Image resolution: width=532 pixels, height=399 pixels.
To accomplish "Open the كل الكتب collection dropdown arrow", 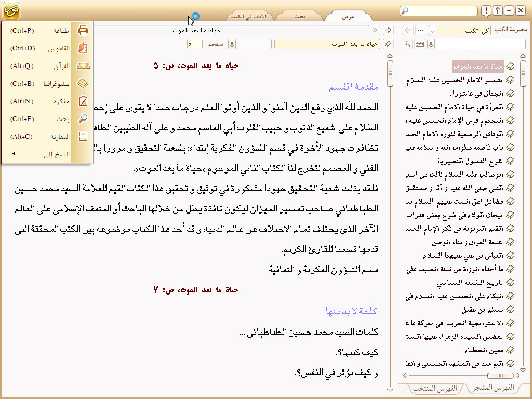I will tap(433, 30).
